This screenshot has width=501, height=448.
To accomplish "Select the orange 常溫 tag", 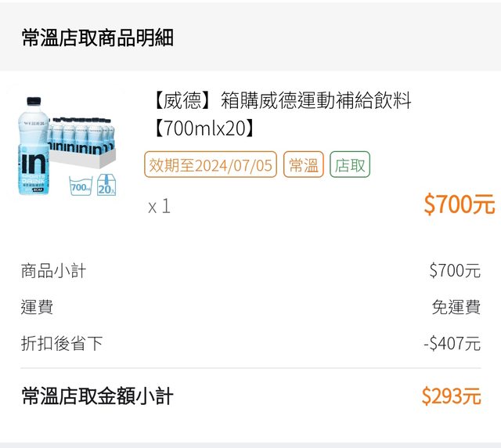I will tap(303, 164).
